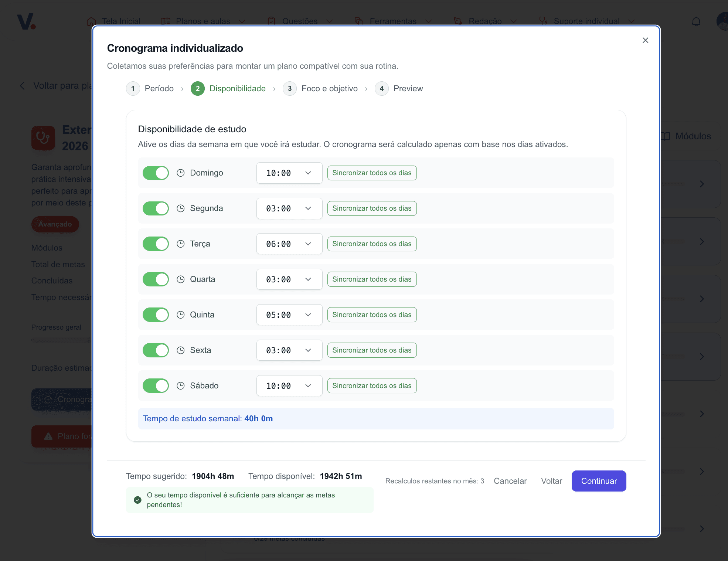The width and height of the screenshot is (728, 561).
Task: Open the Sábado hours dropdown
Action: click(289, 386)
